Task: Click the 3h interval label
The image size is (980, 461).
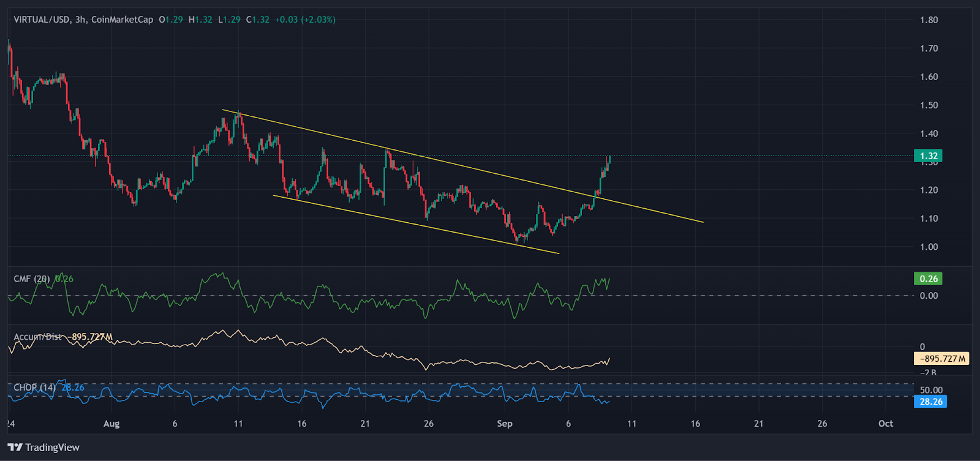Action: tap(80, 20)
